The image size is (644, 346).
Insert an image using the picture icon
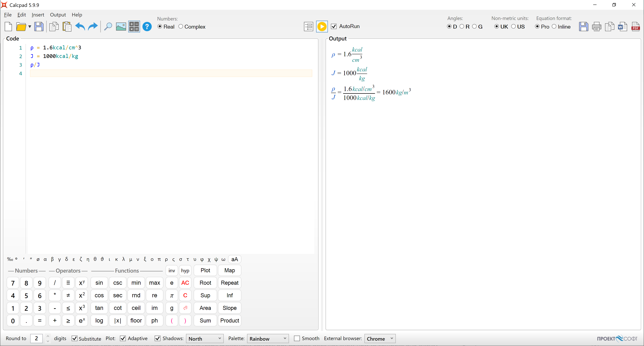(x=121, y=26)
